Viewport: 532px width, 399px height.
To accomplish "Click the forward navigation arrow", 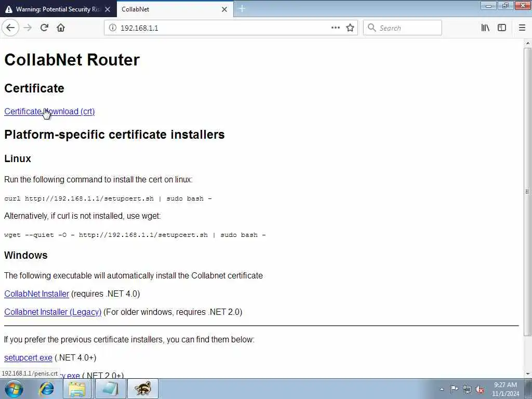I will pos(28,28).
